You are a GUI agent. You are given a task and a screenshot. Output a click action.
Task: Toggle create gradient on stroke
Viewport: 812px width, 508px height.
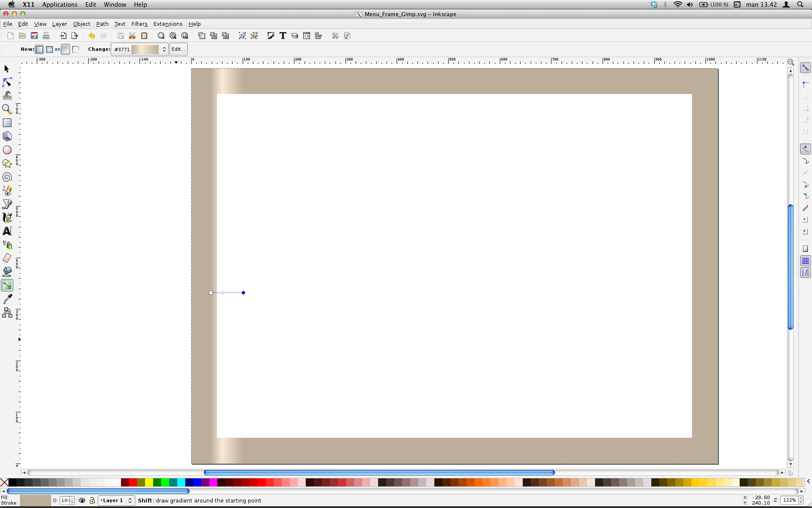point(76,50)
